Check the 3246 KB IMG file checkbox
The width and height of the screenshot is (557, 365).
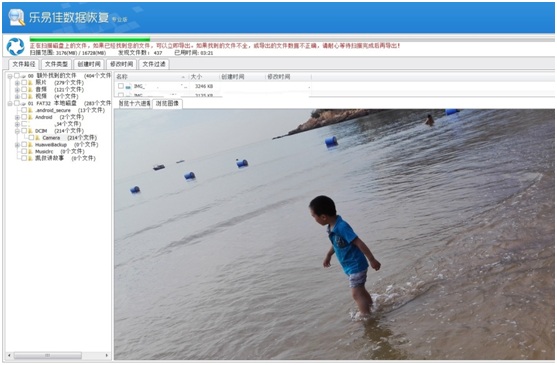121,86
